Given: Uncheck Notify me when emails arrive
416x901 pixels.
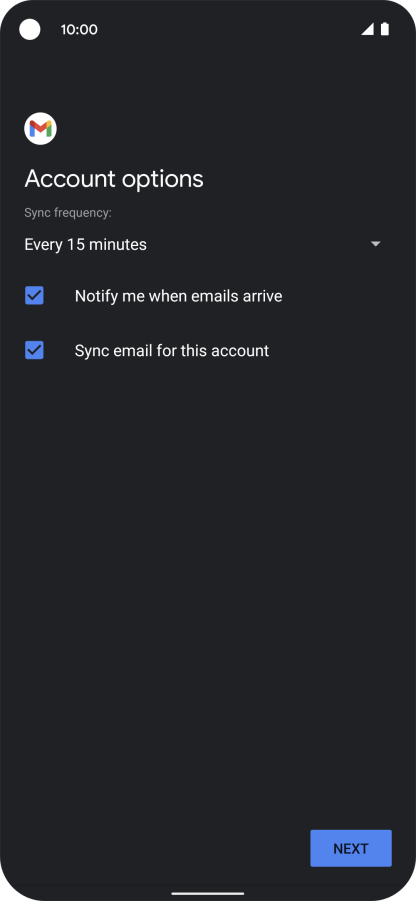Looking at the screenshot, I should tap(34, 296).
